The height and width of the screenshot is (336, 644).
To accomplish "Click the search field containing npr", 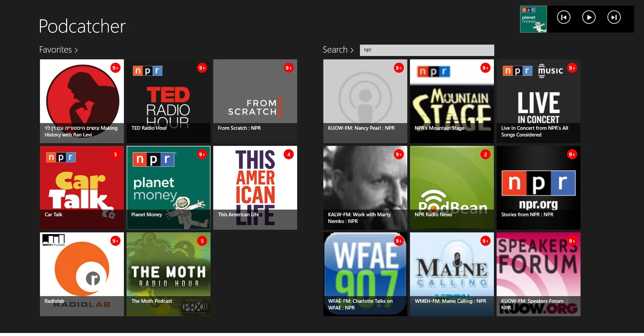I will pos(427,50).
